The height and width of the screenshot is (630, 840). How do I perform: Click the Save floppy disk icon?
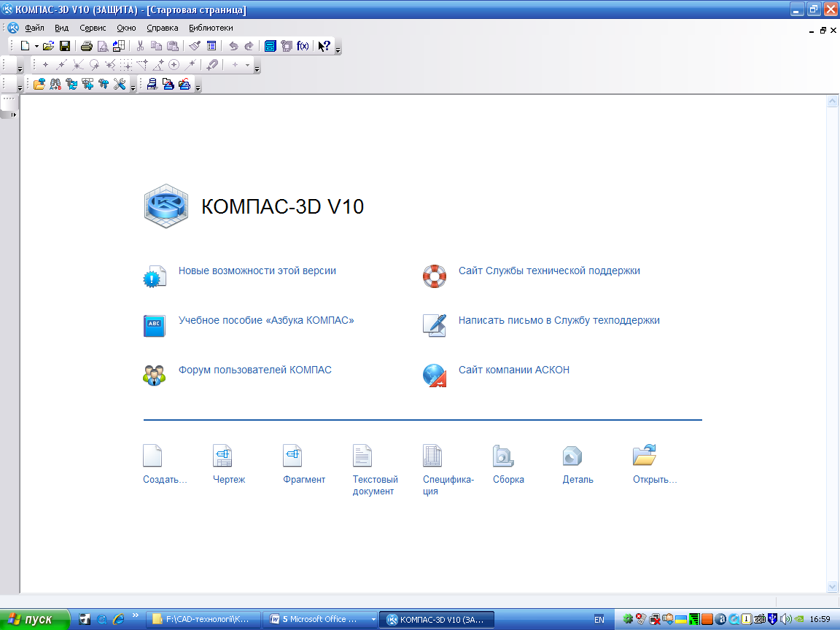(x=65, y=46)
